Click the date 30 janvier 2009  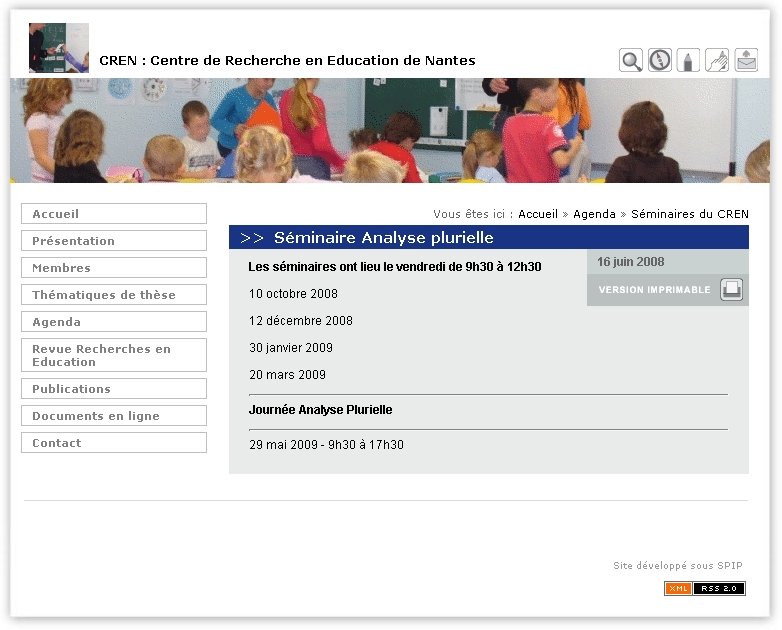pyautogui.click(x=291, y=348)
